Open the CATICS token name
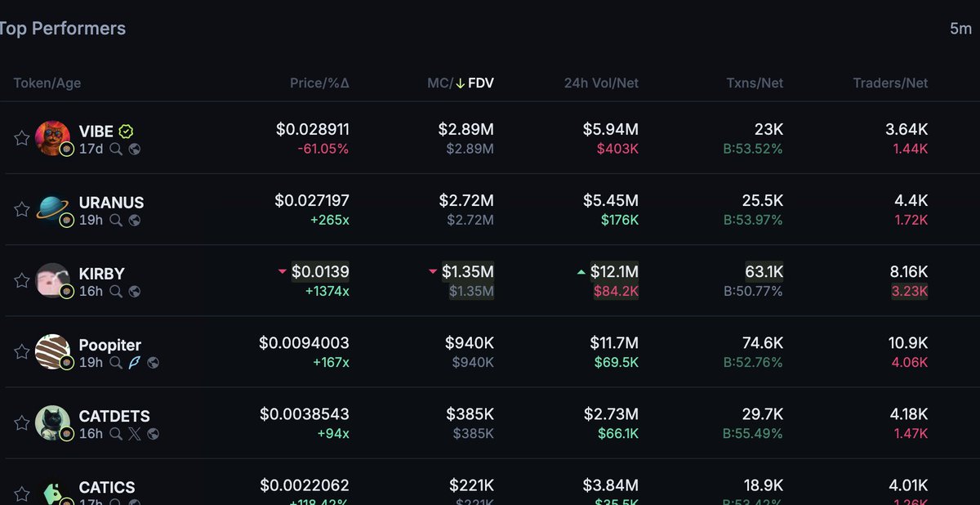 [107, 487]
